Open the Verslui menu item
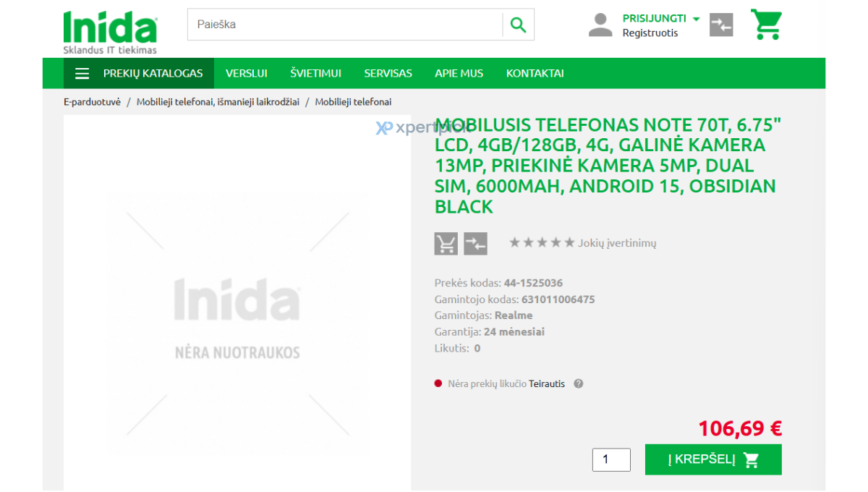The height and width of the screenshot is (492, 868). (x=247, y=73)
